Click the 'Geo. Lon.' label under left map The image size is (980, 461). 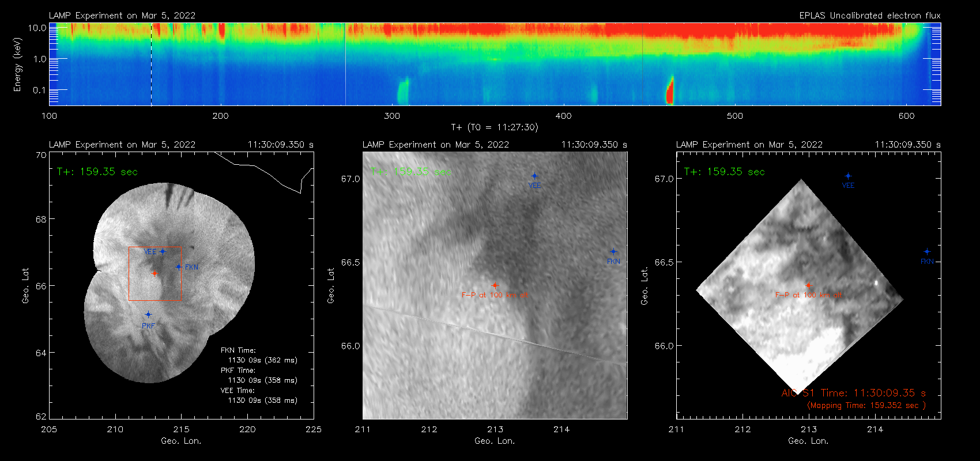(181, 441)
